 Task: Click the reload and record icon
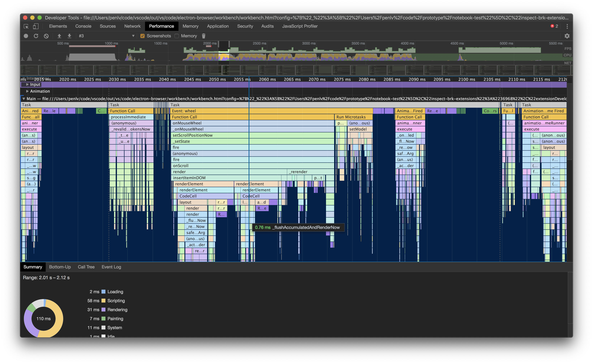pos(36,36)
